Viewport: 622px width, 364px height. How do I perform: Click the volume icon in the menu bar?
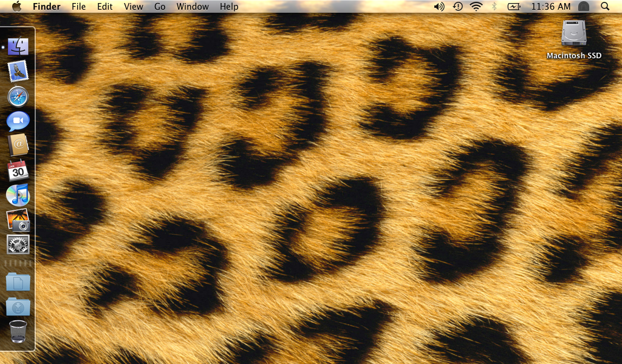pyautogui.click(x=439, y=6)
